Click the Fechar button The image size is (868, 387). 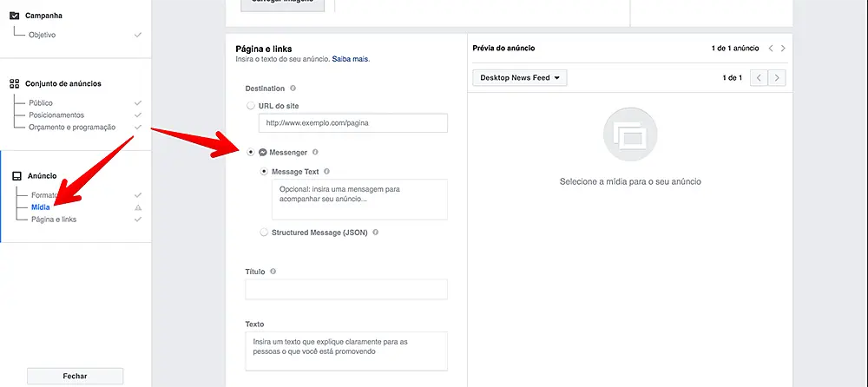pos(76,376)
